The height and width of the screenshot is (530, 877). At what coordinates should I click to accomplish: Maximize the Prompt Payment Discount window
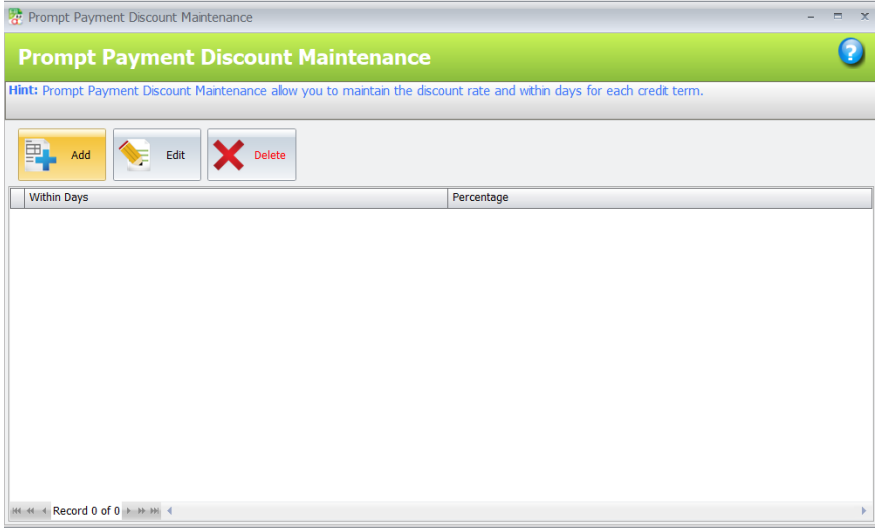(x=837, y=17)
